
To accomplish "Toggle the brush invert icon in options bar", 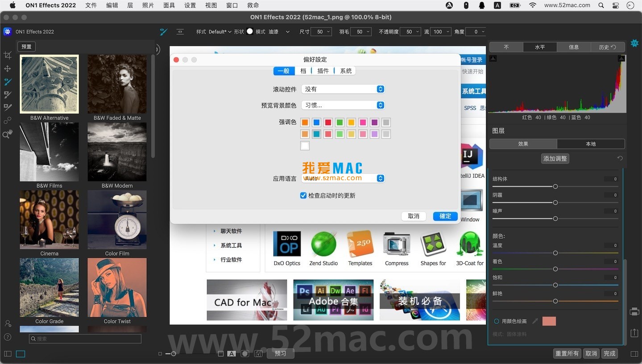I will 180,32.
